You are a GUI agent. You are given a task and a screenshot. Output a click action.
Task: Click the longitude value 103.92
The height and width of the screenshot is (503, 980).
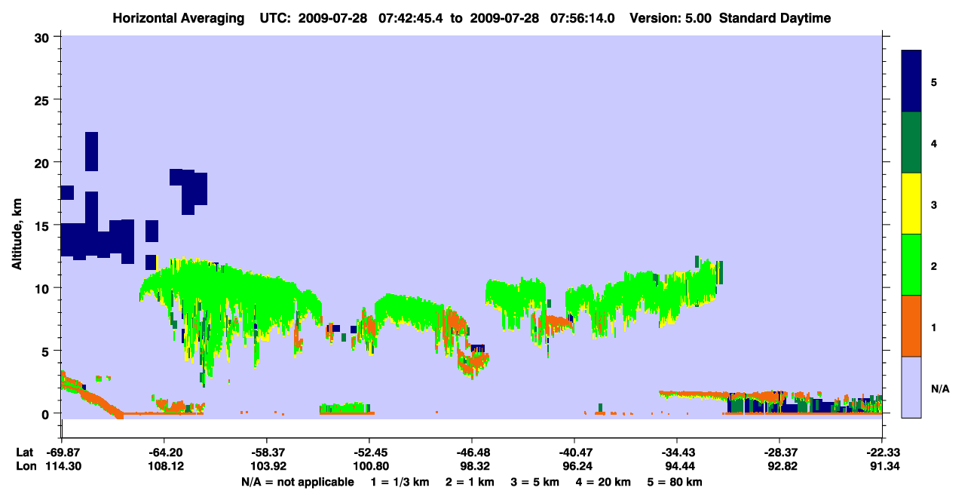click(x=267, y=466)
